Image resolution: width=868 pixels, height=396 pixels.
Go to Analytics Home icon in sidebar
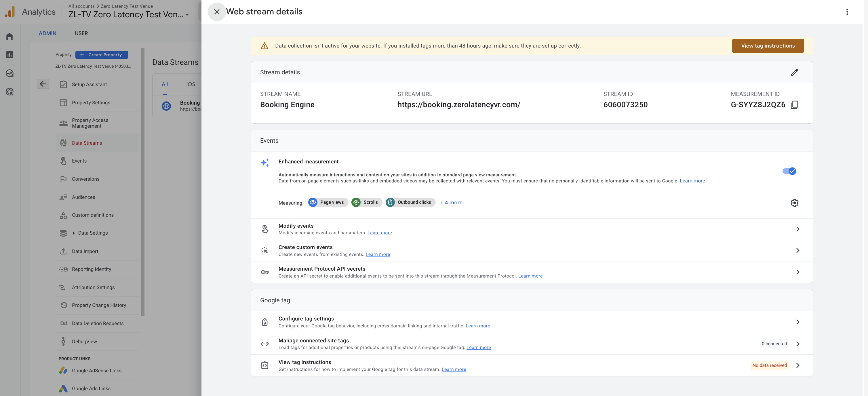(x=9, y=36)
